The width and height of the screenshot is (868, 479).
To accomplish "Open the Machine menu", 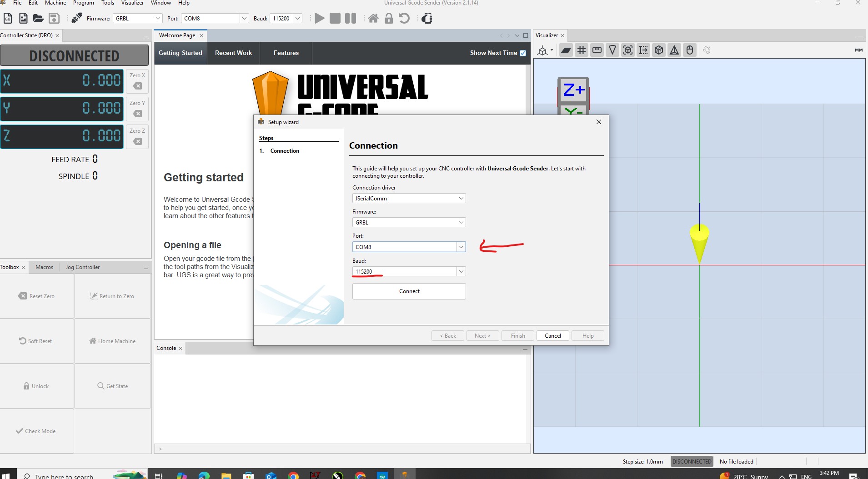I will tap(55, 3).
